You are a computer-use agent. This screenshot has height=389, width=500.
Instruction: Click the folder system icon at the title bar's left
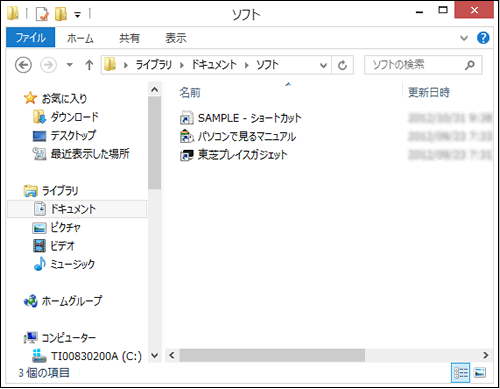click(x=13, y=14)
